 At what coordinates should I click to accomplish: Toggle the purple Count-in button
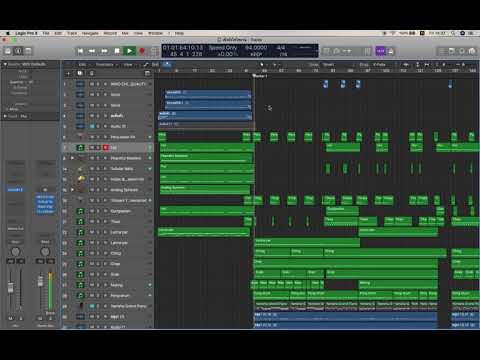point(380,51)
